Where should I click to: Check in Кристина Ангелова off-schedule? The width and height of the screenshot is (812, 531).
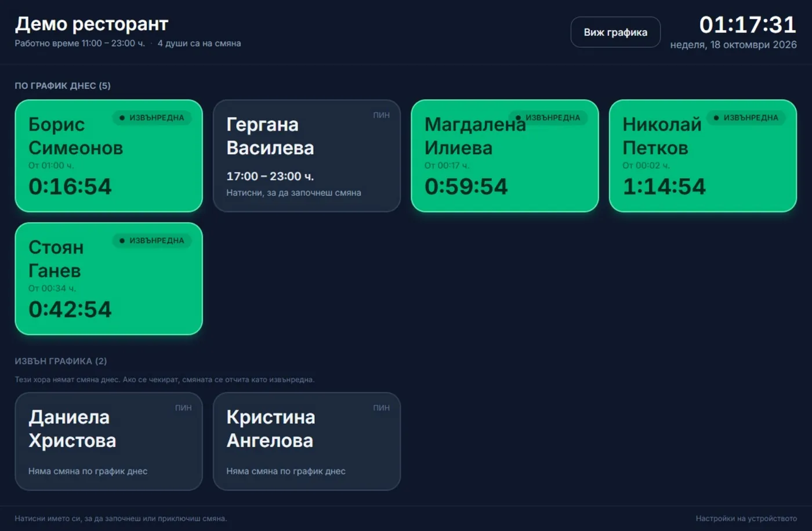pyautogui.click(x=307, y=441)
